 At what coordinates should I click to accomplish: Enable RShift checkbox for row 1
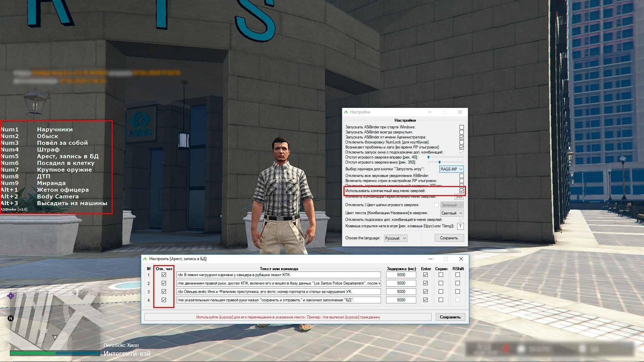tap(458, 275)
